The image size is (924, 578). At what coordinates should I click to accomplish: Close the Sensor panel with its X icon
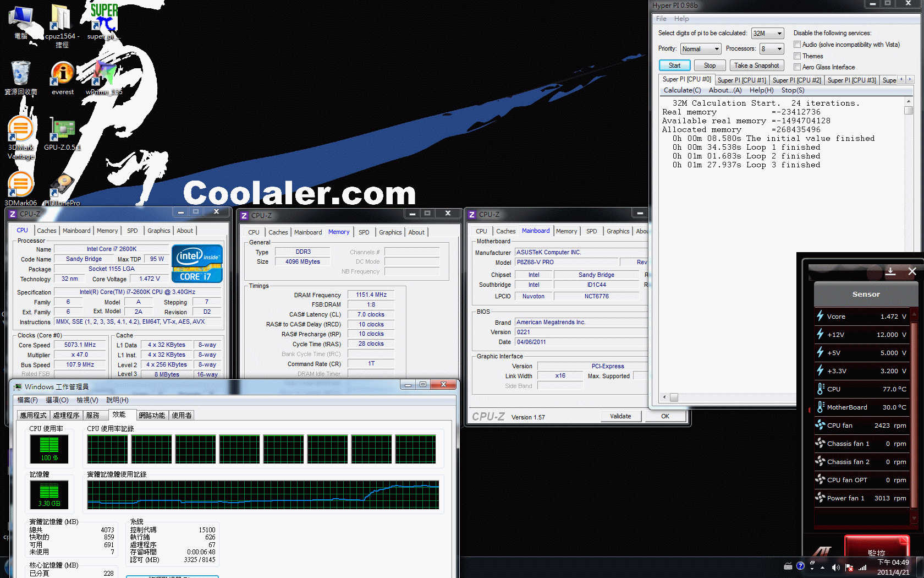[x=912, y=271]
